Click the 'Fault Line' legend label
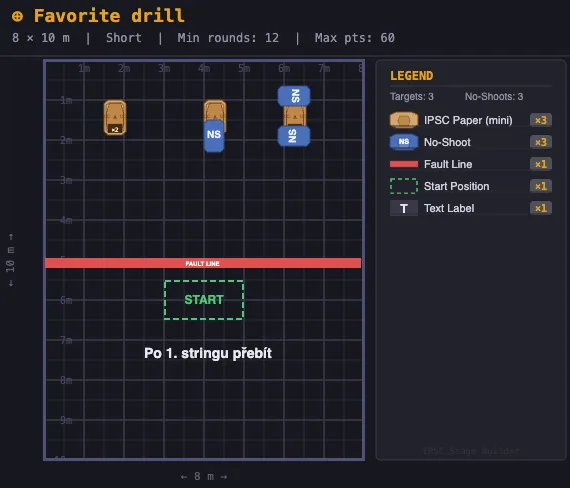570x488 pixels. (448, 164)
